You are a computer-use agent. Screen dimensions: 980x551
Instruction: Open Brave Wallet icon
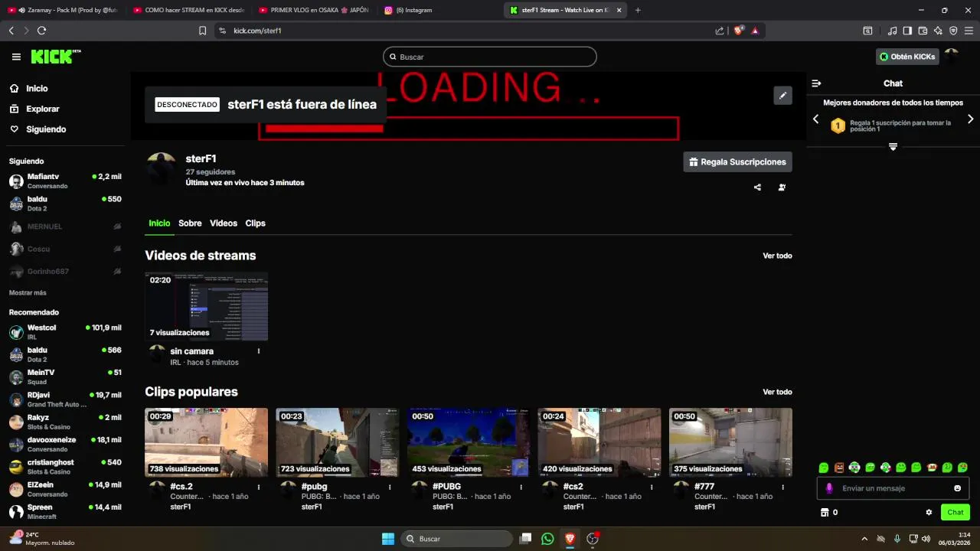[x=923, y=31]
